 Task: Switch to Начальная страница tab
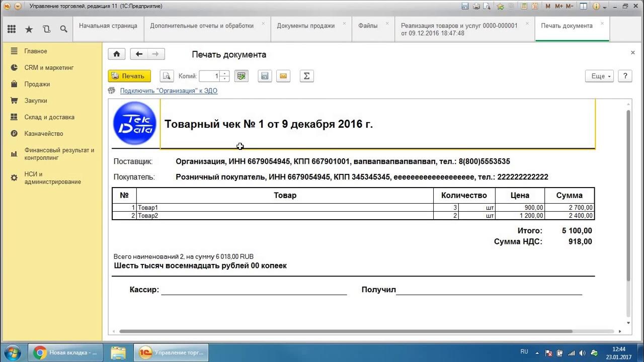click(x=108, y=29)
